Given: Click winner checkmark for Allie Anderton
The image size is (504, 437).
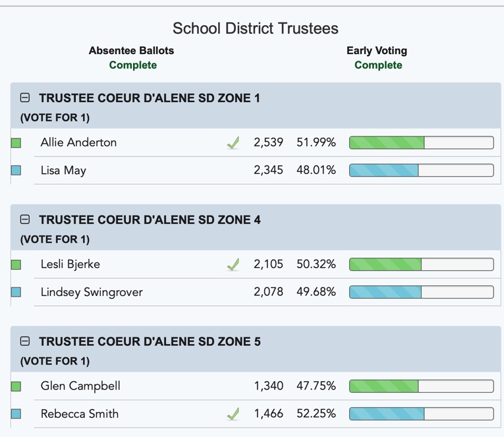Looking at the screenshot, I should pyautogui.click(x=233, y=143).
